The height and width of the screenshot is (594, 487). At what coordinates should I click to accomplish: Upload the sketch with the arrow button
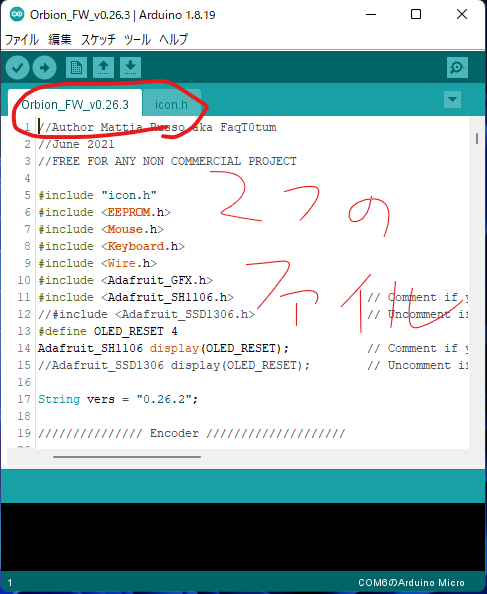click(x=45, y=68)
